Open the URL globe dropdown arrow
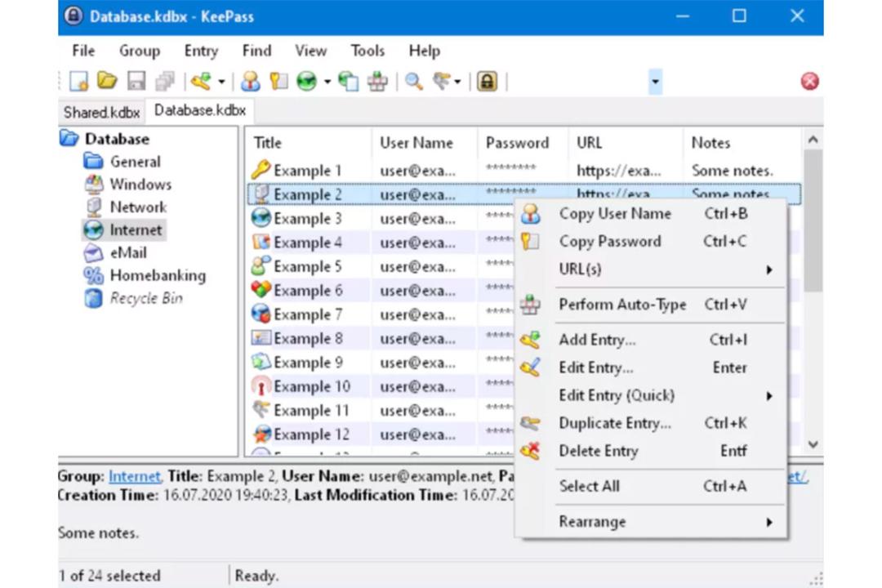Image resolution: width=882 pixels, height=588 pixels. [x=327, y=82]
